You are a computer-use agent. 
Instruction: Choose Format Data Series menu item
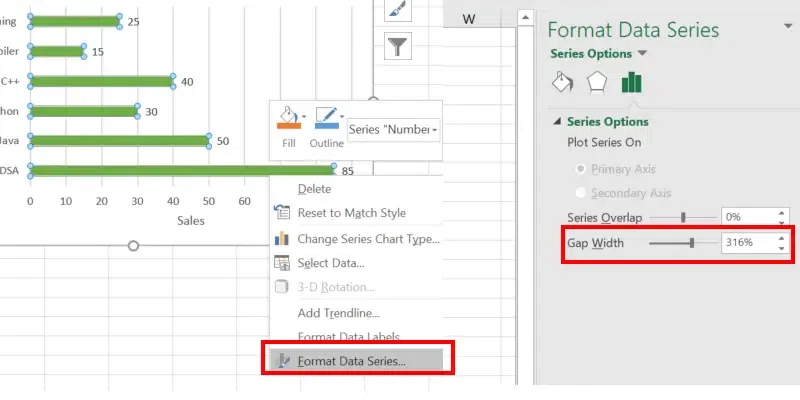point(357,361)
